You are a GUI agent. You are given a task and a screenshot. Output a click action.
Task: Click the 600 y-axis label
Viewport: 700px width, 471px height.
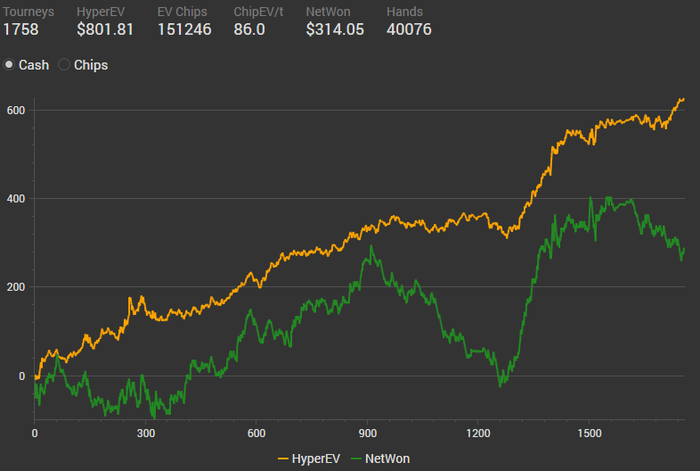16,110
